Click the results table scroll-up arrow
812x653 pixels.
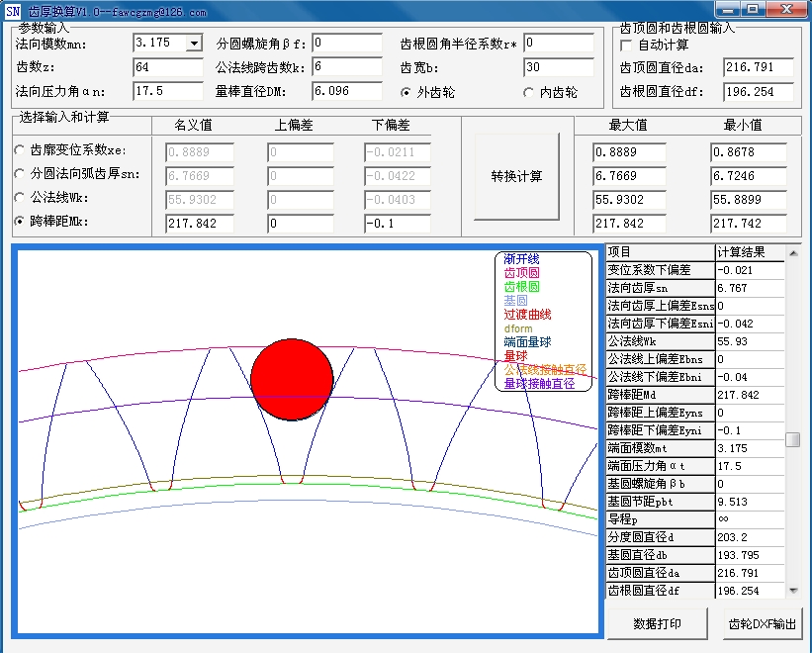coord(793,252)
